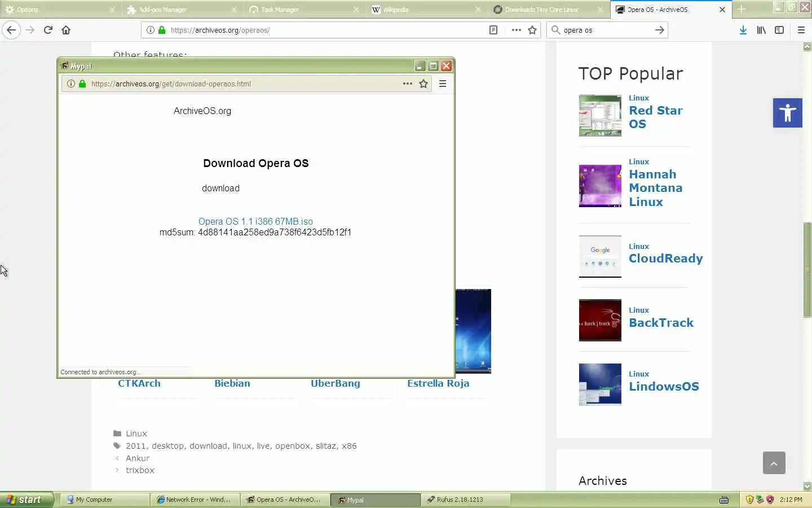Open a new tab with the plus
Viewport: 812px width, 508px height.
coord(742,10)
